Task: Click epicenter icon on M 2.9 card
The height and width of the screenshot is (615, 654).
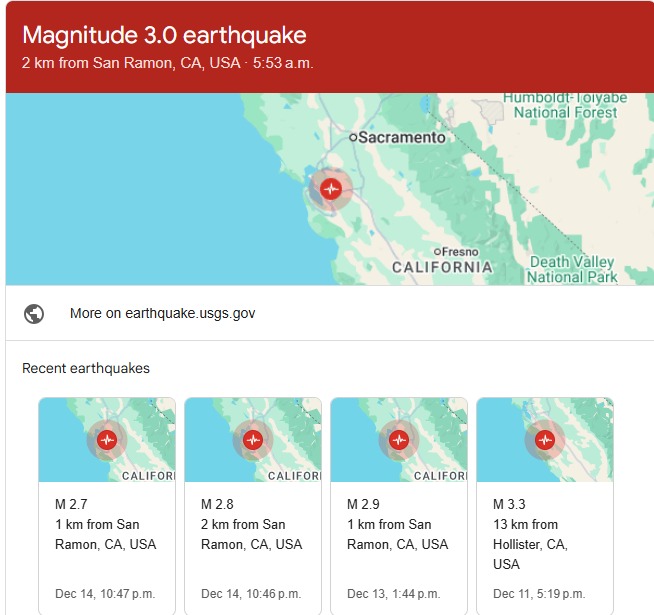Action: point(399,439)
